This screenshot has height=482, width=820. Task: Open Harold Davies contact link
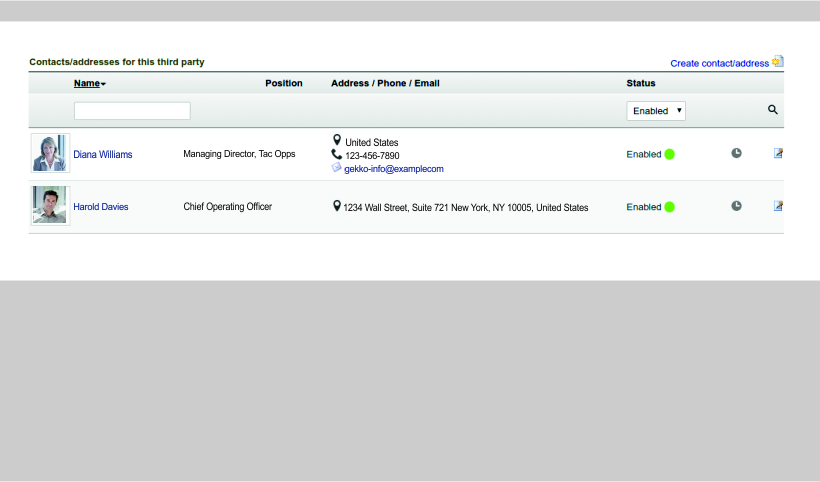[100, 207]
